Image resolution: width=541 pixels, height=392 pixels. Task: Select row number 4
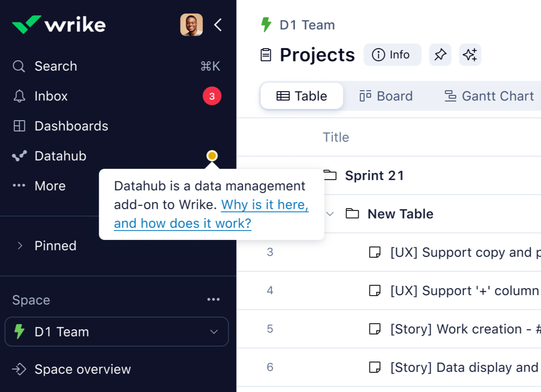(x=270, y=290)
